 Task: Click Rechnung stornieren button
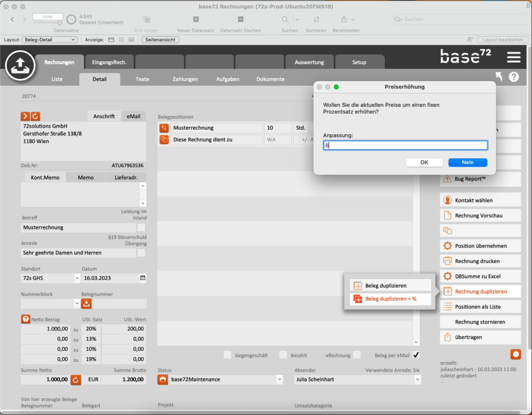480,322
